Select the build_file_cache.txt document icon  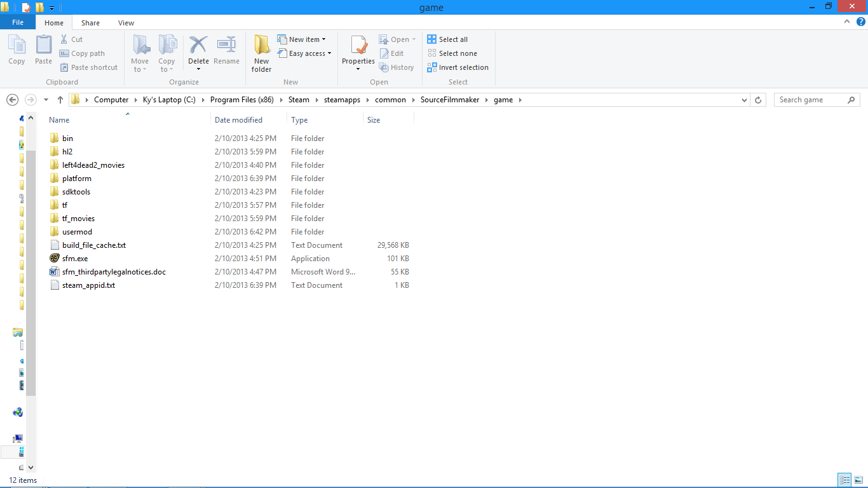(x=54, y=245)
